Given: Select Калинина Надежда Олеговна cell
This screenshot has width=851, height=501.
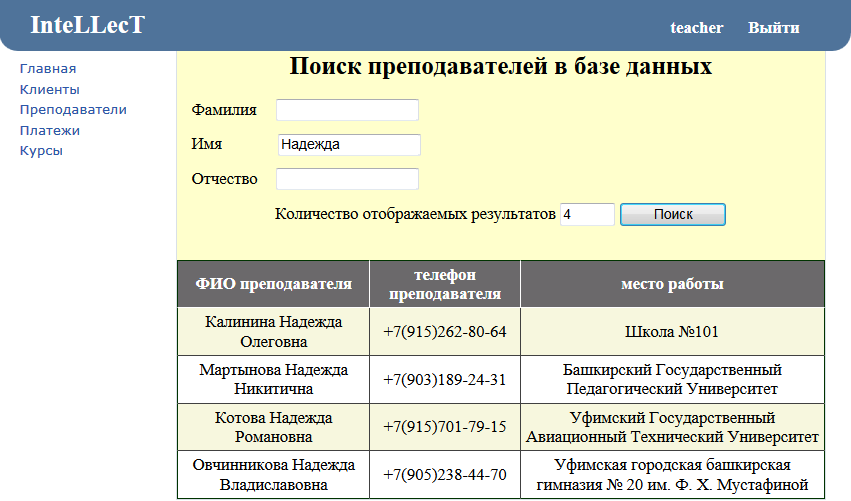Looking at the screenshot, I should pos(274,332).
